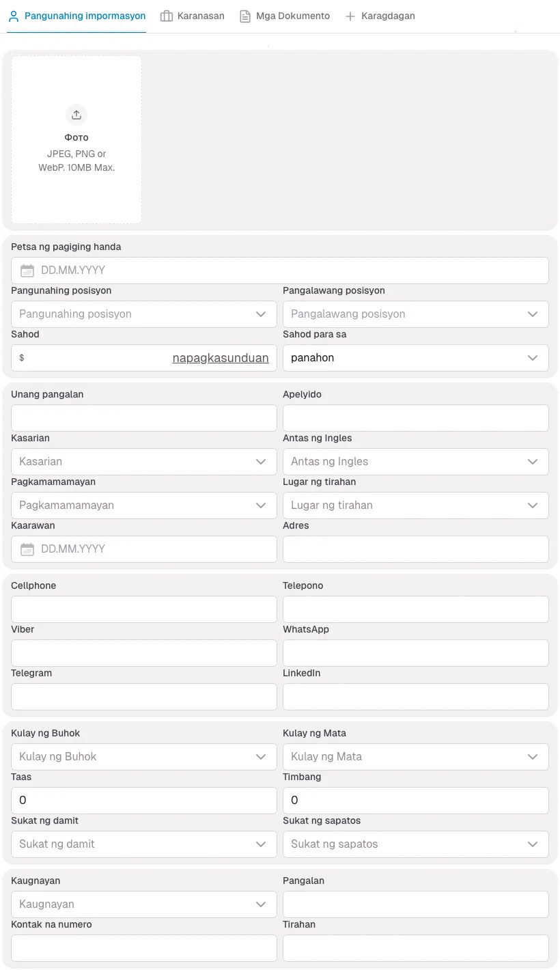Click the briefcase icon beside Karanasan
The width and height of the screenshot is (560, 970).
click(167, 16)
